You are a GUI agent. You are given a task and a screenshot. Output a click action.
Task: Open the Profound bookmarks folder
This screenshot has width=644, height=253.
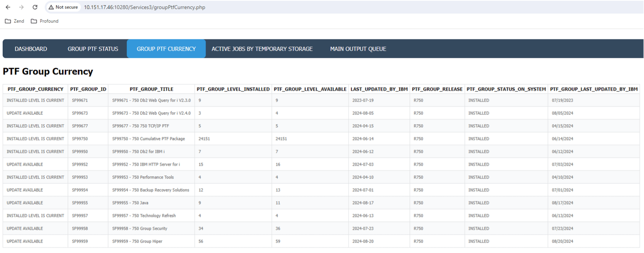[x=45, y=21]
